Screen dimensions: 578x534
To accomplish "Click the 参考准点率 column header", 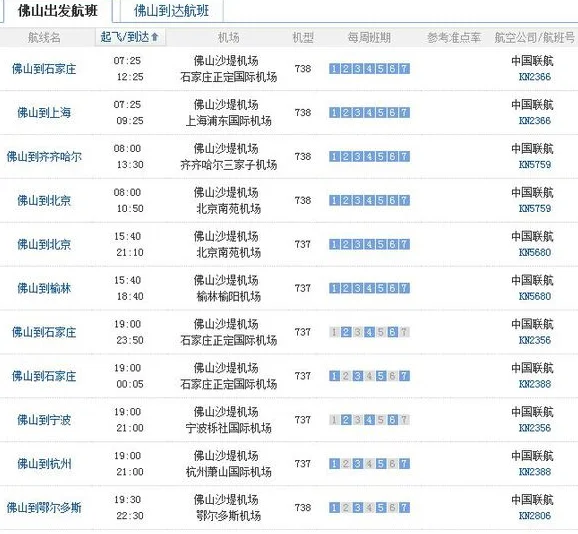I will pos(454,37).
